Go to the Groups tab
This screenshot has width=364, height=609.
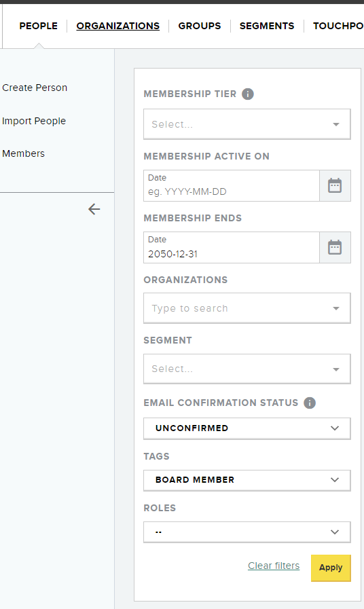click(200, 26)
